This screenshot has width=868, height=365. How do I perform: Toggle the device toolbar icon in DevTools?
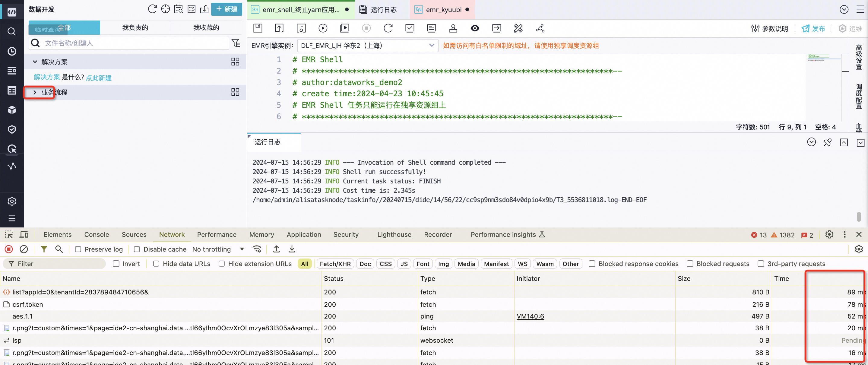24,235
